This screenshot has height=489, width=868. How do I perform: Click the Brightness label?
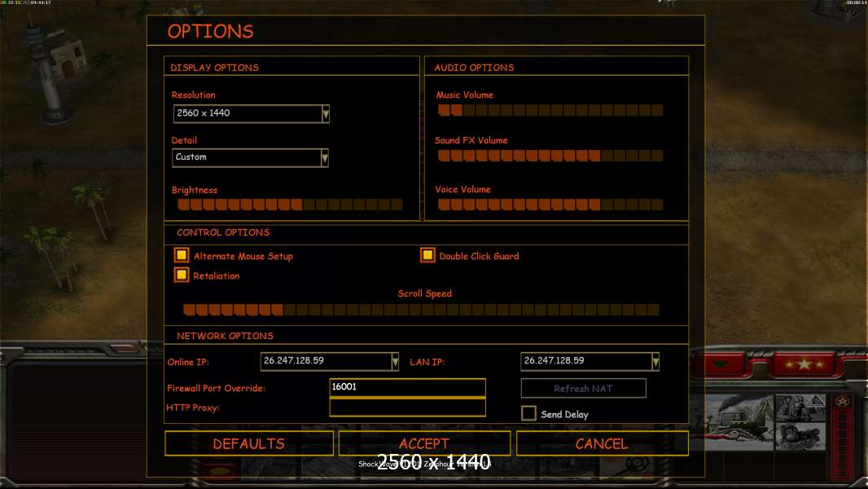click(195, 190)
